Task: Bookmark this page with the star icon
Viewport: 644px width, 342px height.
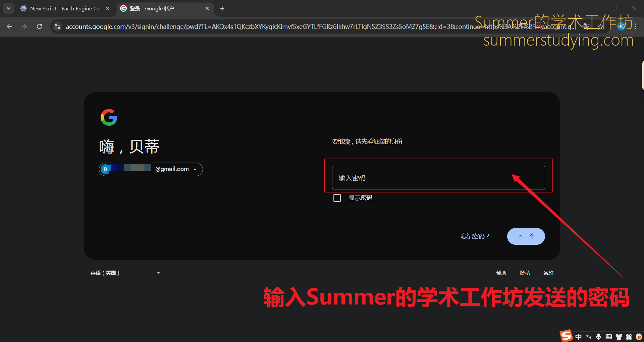Action: coord(600,26)
